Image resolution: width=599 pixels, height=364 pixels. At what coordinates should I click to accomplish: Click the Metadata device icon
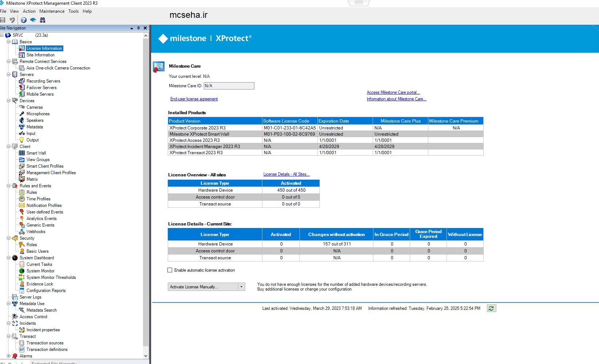[22, 127]
